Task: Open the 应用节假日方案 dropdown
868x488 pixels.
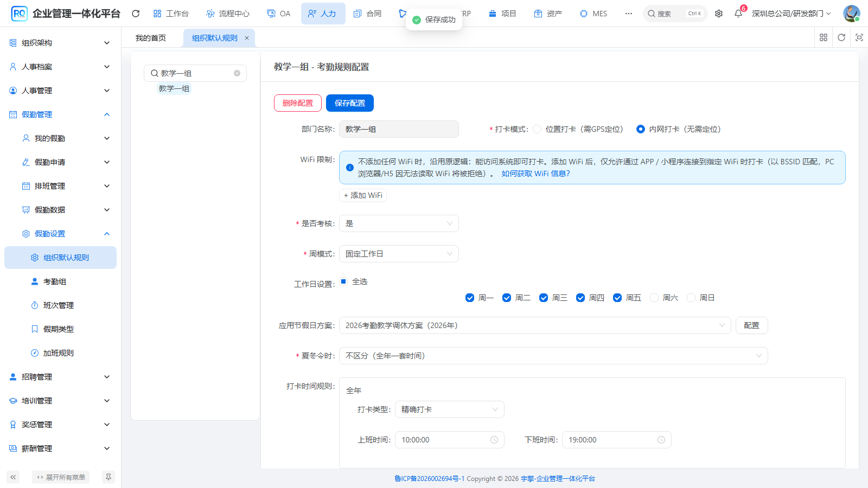Action: [535, 325]
